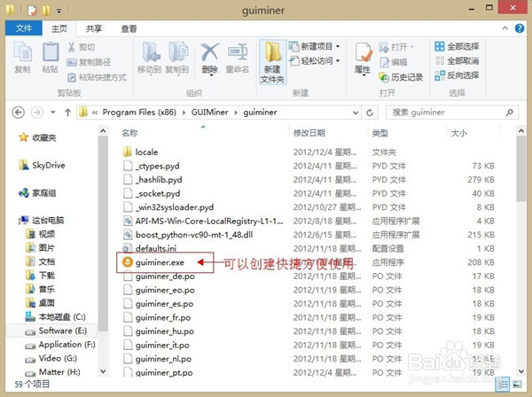Click the Copy to (复制到) icon
The height and width of the screenshot is (397, 532).
tap(176, 57)
